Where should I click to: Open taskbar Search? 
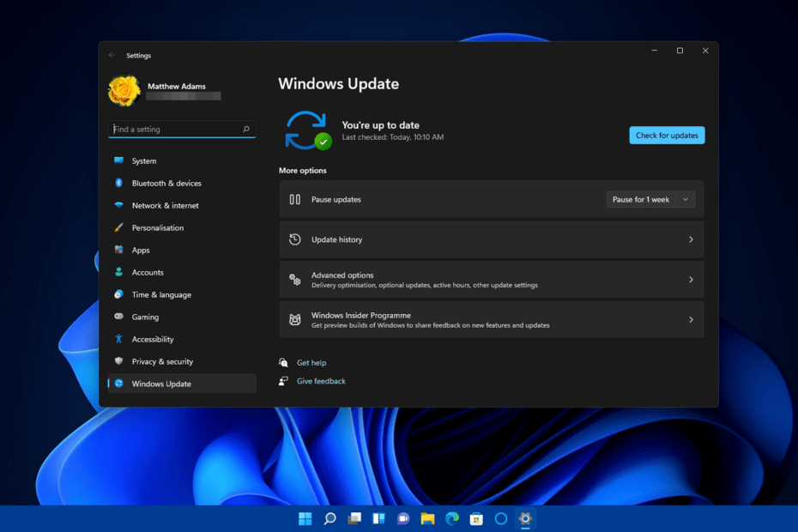[x=329, y=519]
